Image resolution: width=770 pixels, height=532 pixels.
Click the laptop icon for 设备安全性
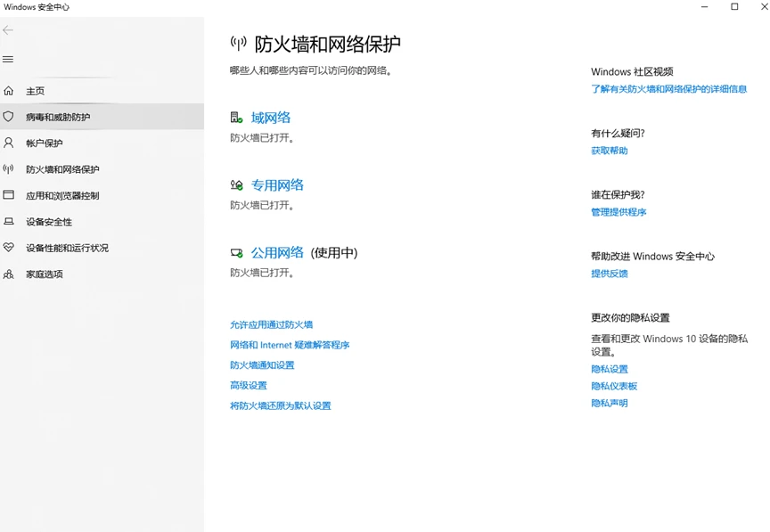point(8,222)
